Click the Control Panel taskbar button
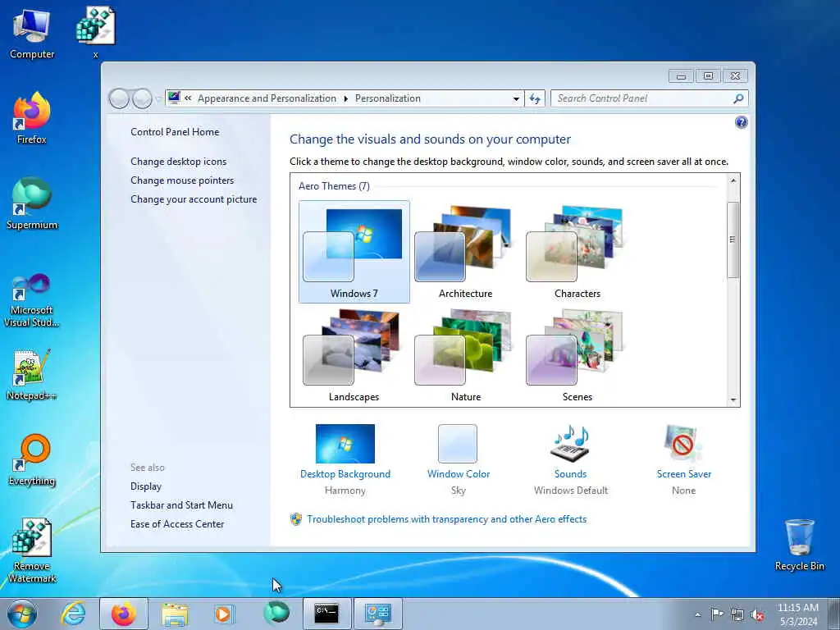The image size is (840, 630). pyautogui.click(x=378, y=614)
